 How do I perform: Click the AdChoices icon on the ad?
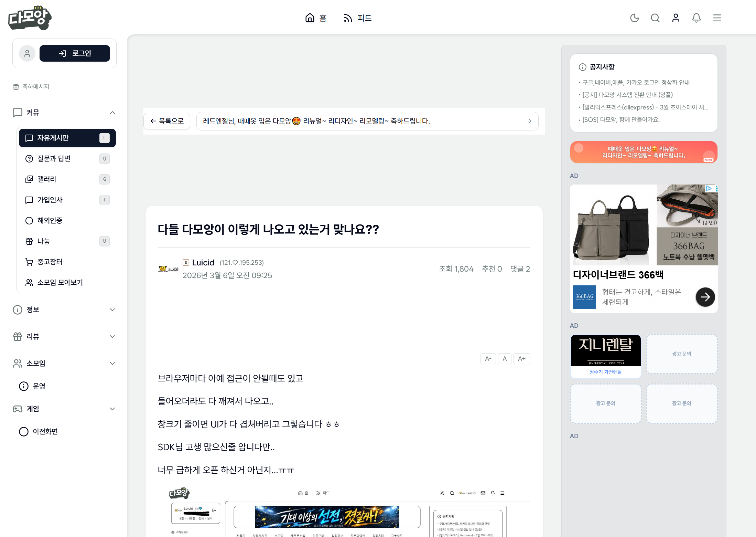point(709,188)
